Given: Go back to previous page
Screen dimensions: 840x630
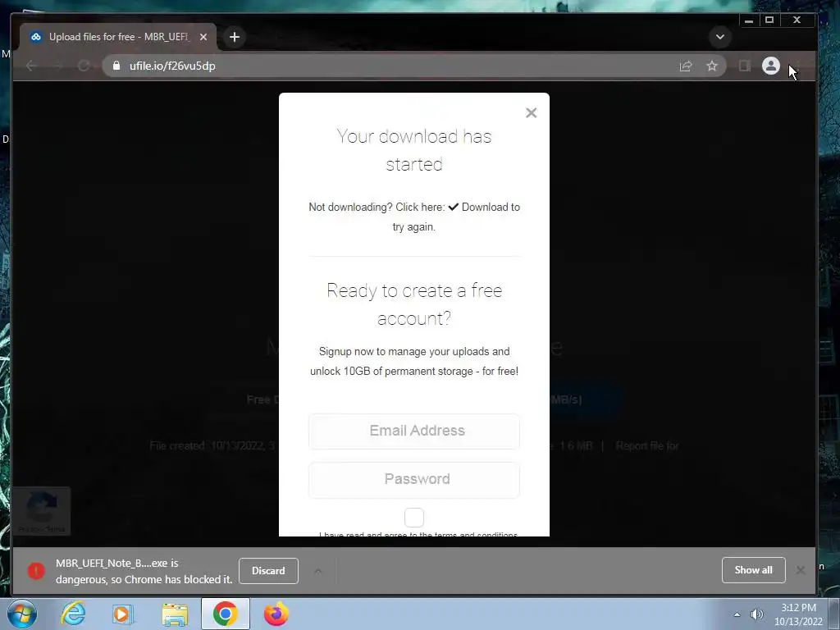Looking at the screenshot, I should 31,66.
